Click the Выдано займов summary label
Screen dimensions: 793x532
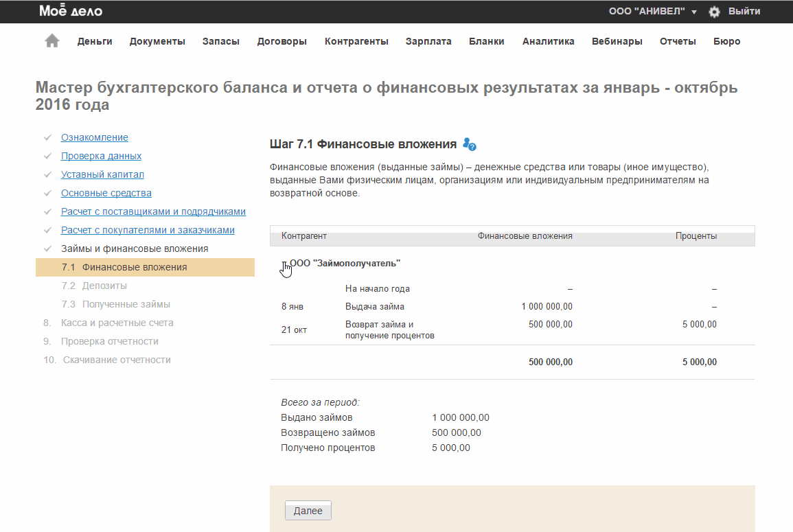[x=317, y=418]
